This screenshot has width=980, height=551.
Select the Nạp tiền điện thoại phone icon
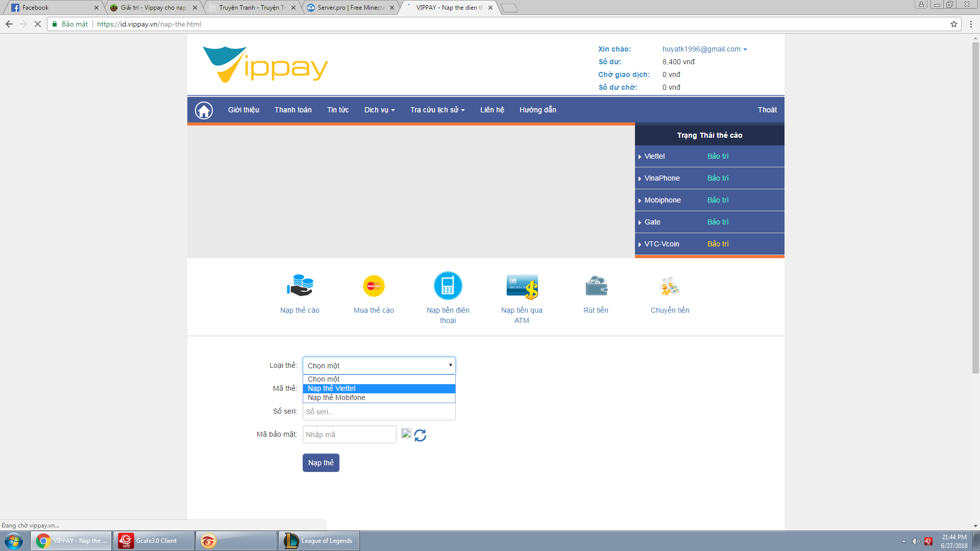coord(448,286)
